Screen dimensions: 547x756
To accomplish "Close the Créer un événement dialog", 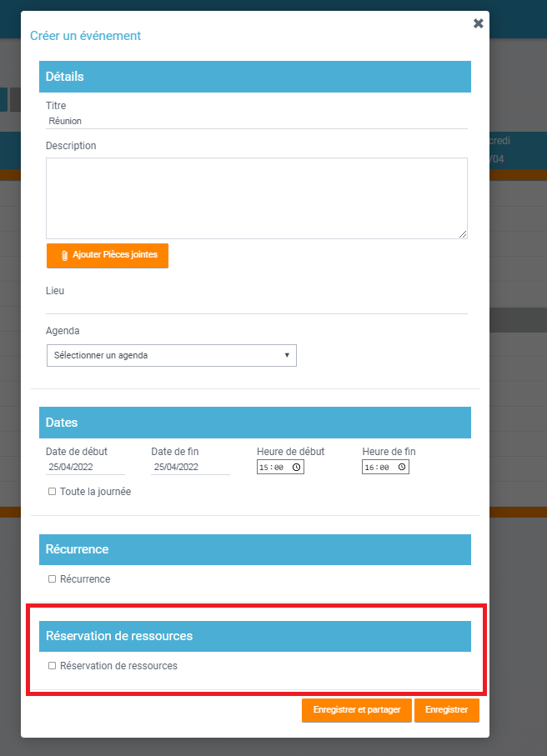I will point(478,23).
